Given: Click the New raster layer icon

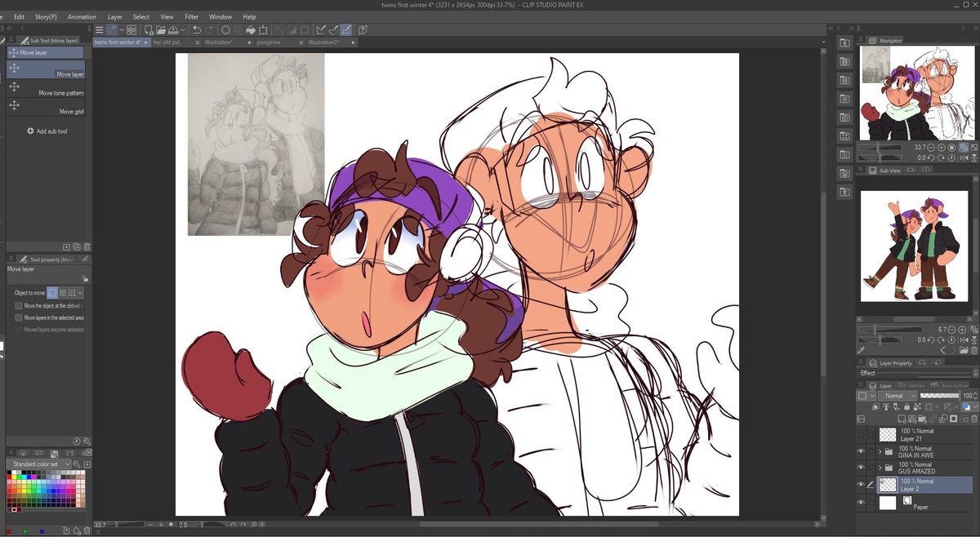Looking at the screenshot, I should click(x=902, y=419).
